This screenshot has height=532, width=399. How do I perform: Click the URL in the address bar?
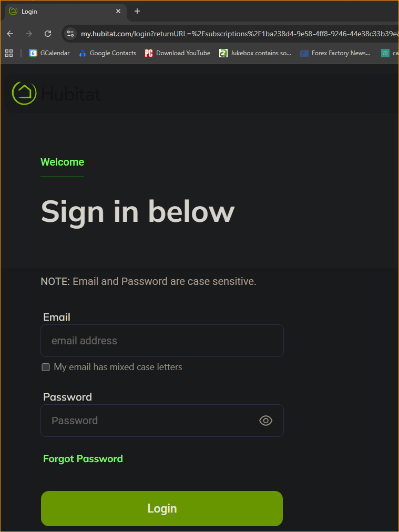tap(237, 34)
